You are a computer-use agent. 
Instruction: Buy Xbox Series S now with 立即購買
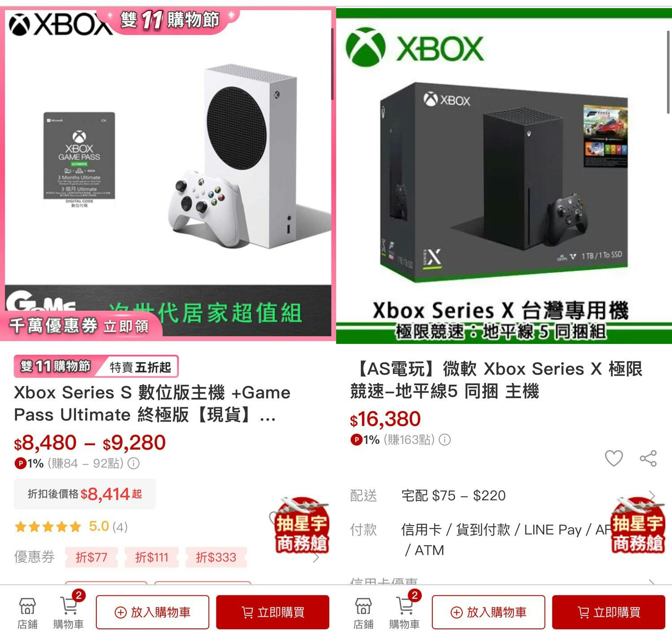[x=273, y=612]
